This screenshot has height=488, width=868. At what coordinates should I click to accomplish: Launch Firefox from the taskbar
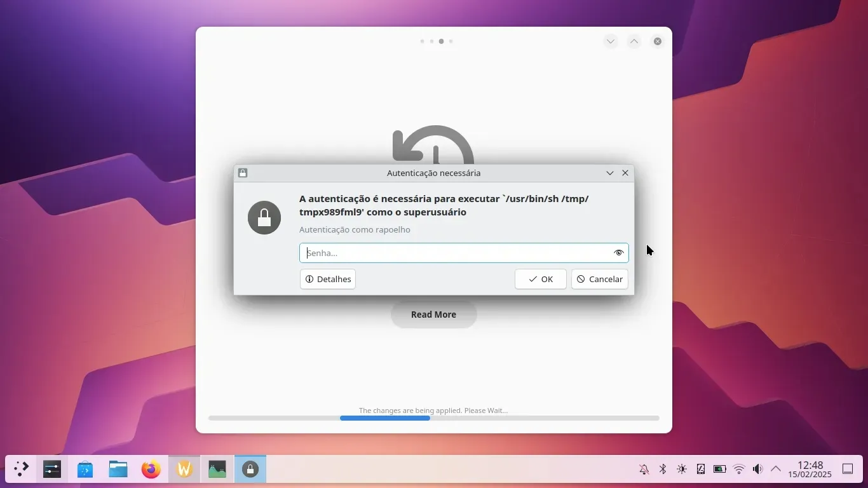pos(151,470)
